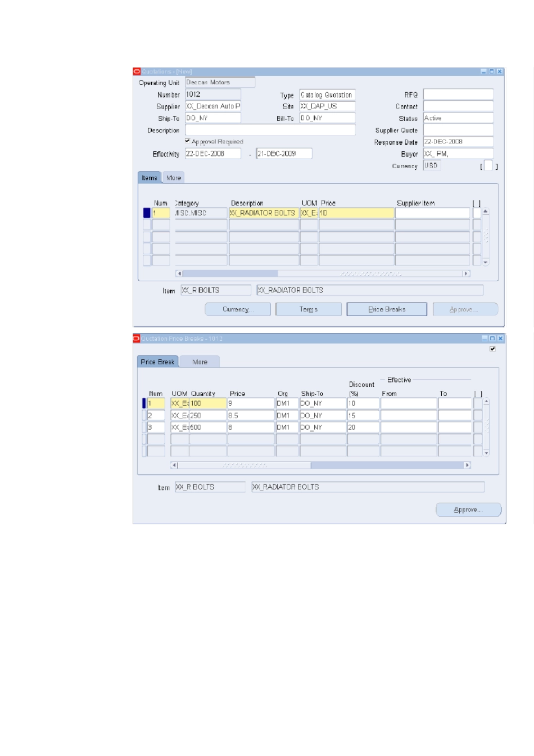The height and width of the screenshot is (756, 534).
Task: Click the Currency field showing USD
Action: 432,165
